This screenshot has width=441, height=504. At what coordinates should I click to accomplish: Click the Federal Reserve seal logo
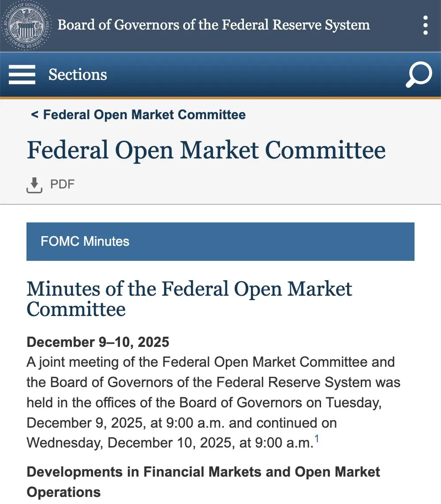pos(26,26)
